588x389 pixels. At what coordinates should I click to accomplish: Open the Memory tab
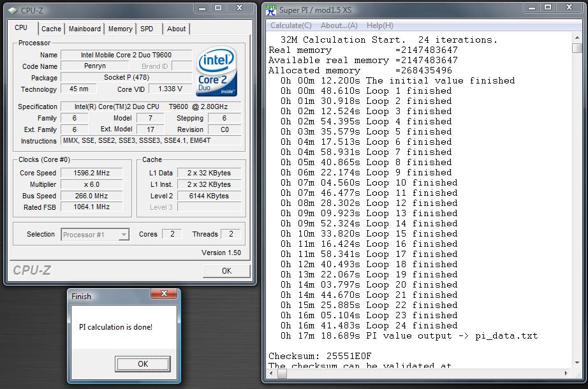(121, 29)
